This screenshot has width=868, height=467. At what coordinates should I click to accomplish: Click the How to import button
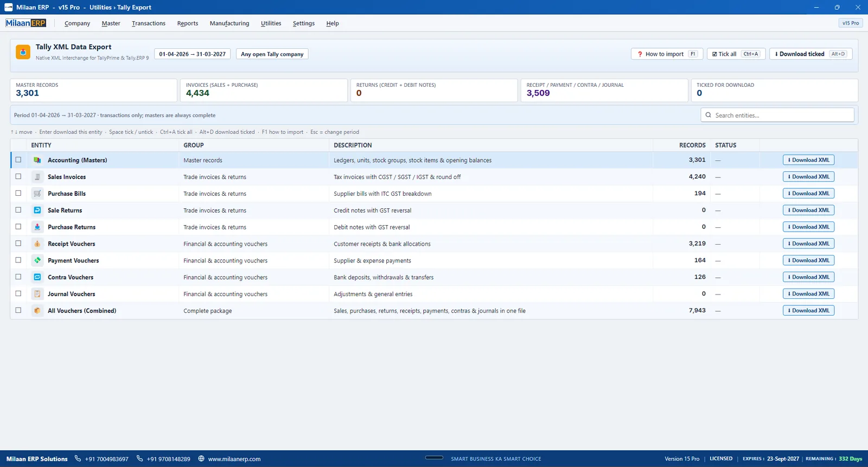coord(667,54)
